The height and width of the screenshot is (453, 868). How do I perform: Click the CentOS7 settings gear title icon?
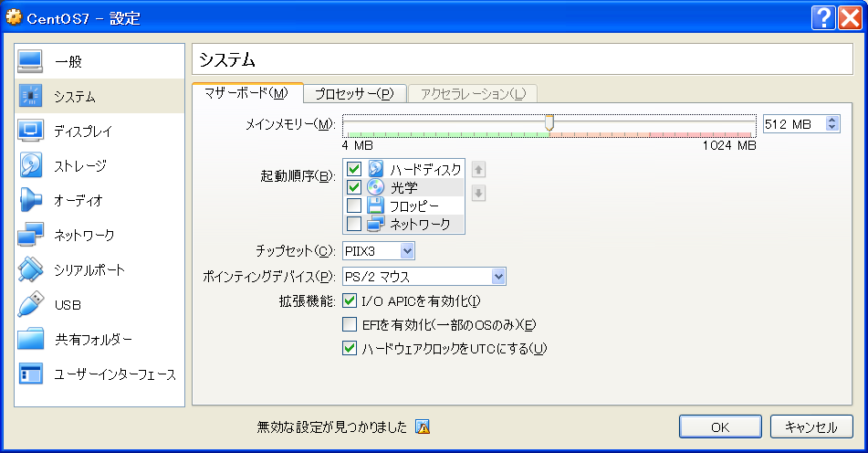14,17
